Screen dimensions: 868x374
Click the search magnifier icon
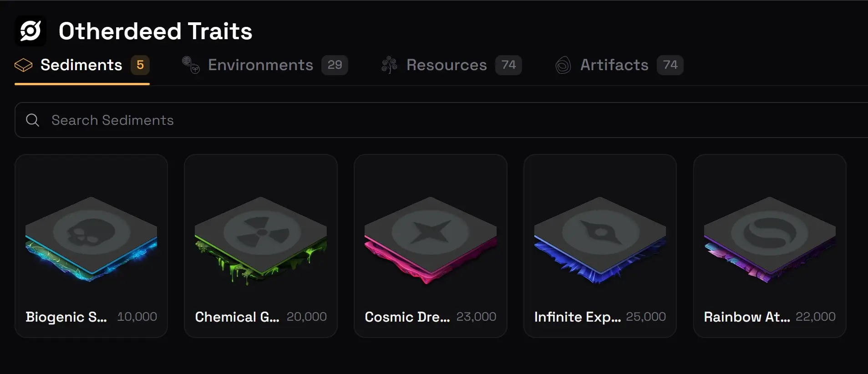32,120
